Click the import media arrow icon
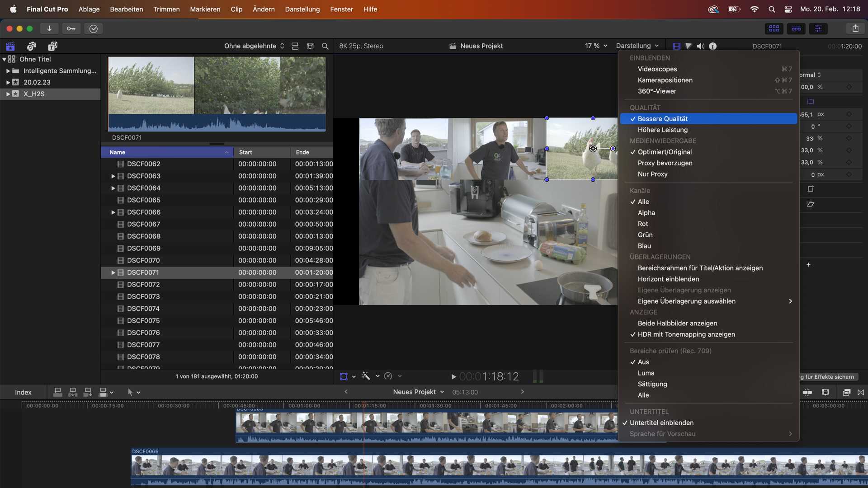868x488 pixels. tap(49, 28)
